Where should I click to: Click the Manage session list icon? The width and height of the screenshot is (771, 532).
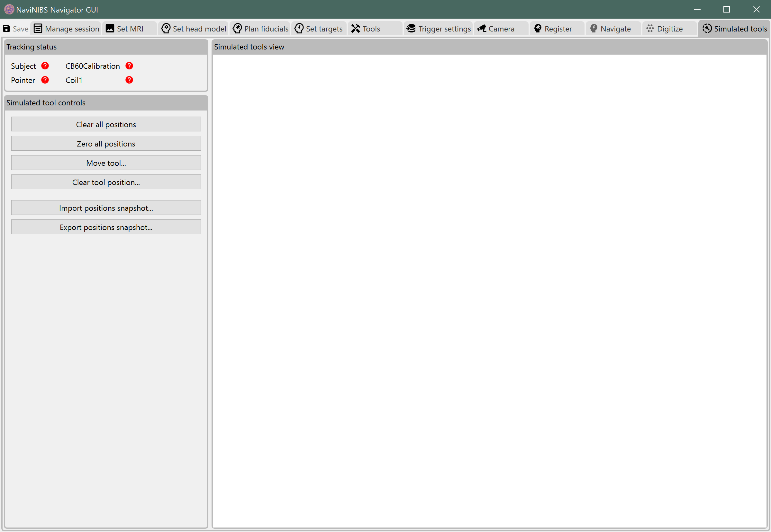[38, 29]
